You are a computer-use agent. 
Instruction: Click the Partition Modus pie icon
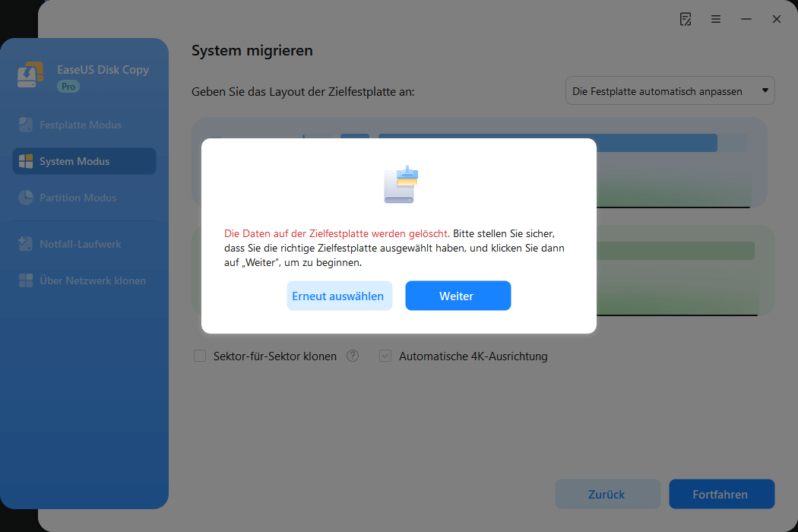click(26, 198)
